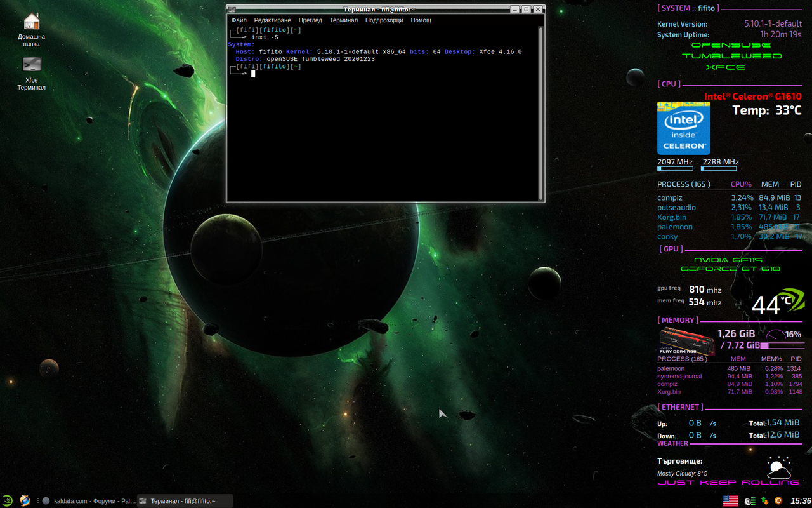Viewport: 812px width, 508px height.
Task: Click the 'inxi -S' command text in the terminal
Action: [x=265, y=37]
